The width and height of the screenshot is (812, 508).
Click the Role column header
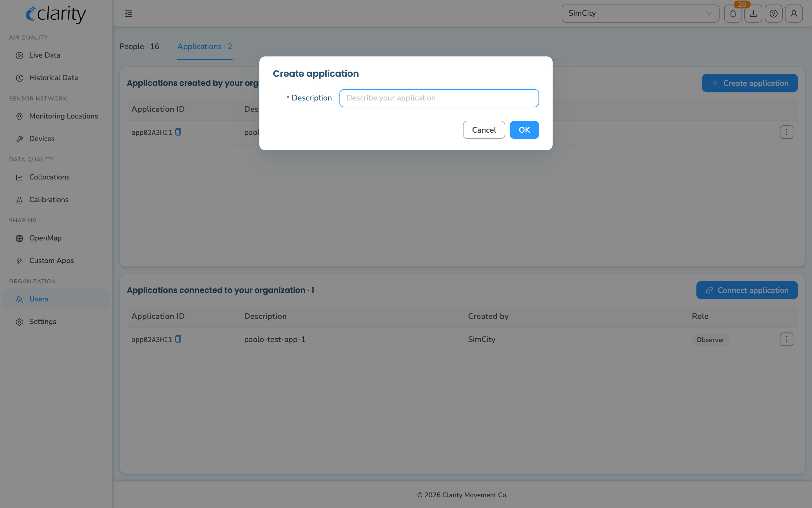pos(700,316)
